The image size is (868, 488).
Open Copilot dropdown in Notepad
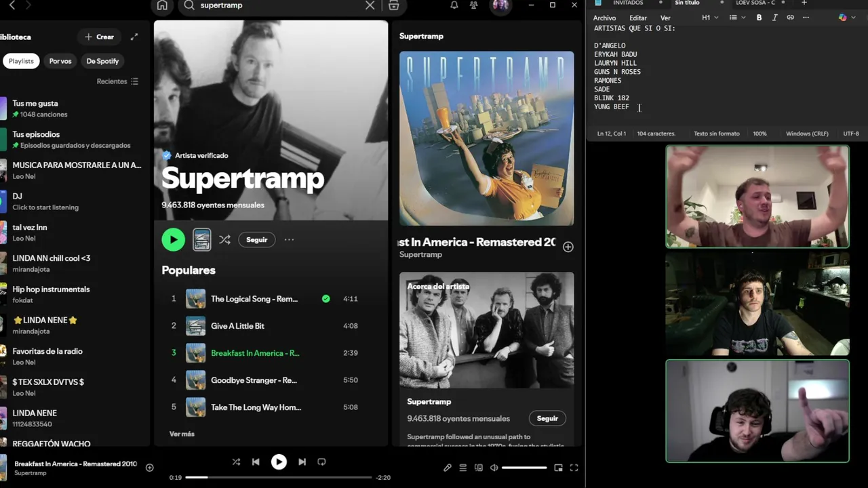(846, 18)
